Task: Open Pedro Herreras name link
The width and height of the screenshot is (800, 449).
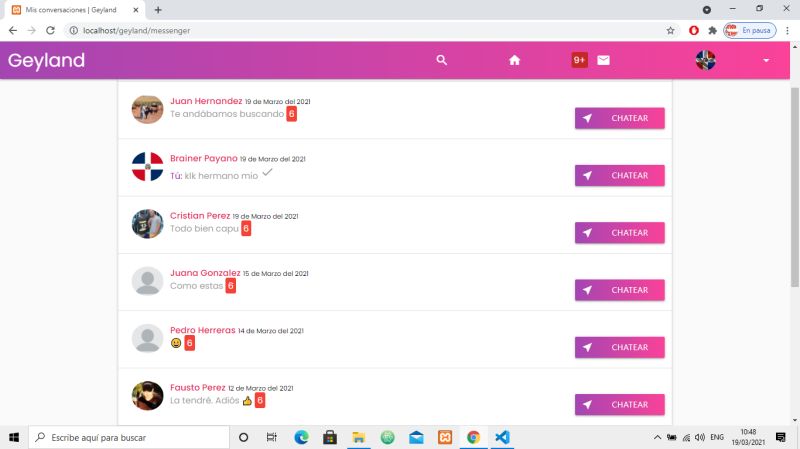Action: 203,330
